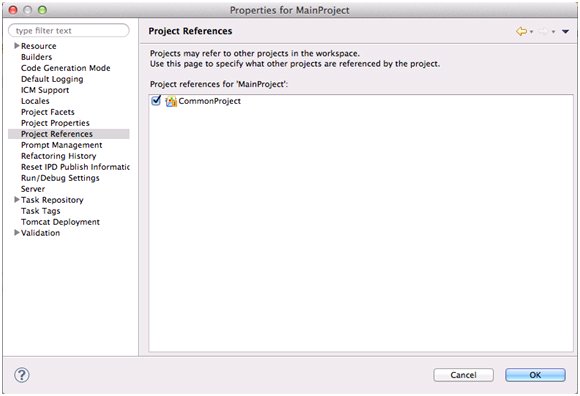Click the CommonProject project icon
Image resolution: width=580 pixels, height=396 pixels.
pyautogui.click(x=171, y=101)
